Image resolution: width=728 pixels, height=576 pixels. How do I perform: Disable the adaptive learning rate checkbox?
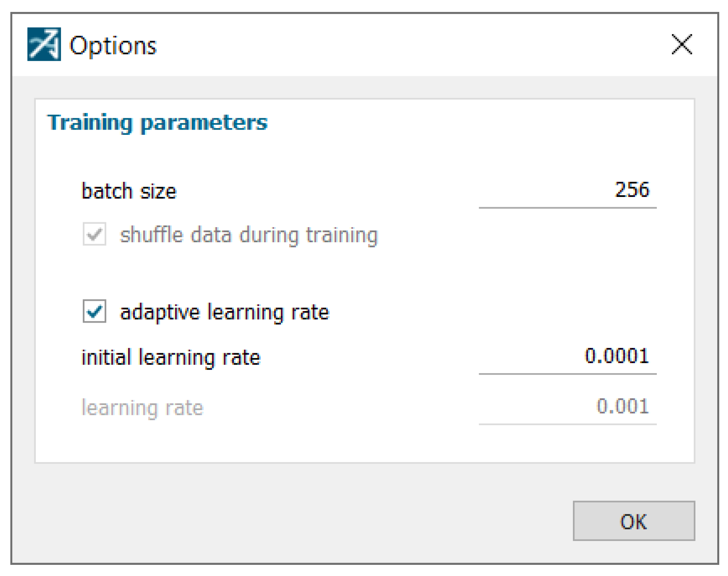click(x=94, y=311)
